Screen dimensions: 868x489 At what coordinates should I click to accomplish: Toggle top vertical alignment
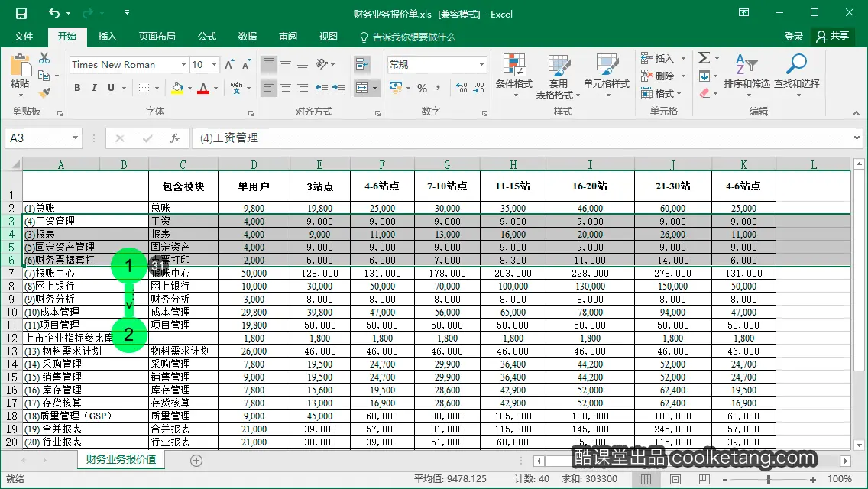(x=268, y=64)
